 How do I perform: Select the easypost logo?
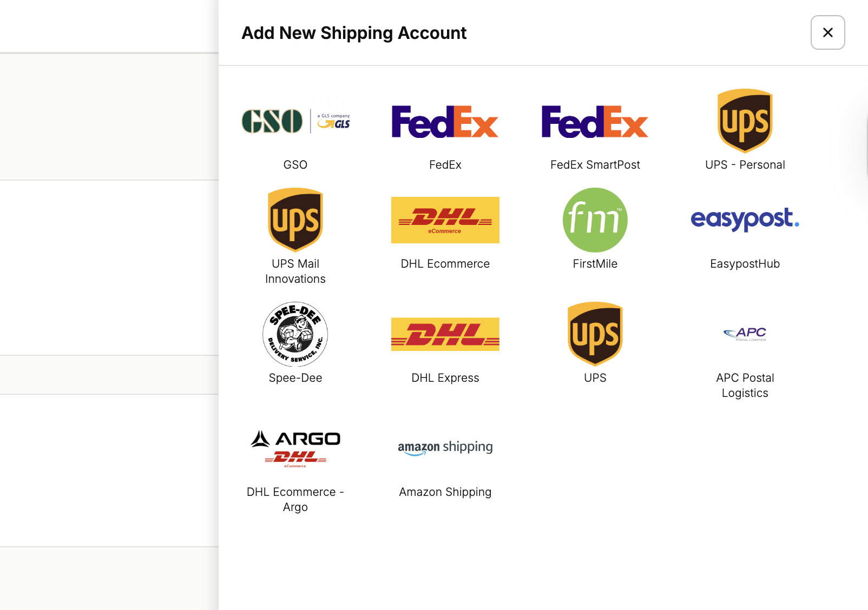[745, 220]
